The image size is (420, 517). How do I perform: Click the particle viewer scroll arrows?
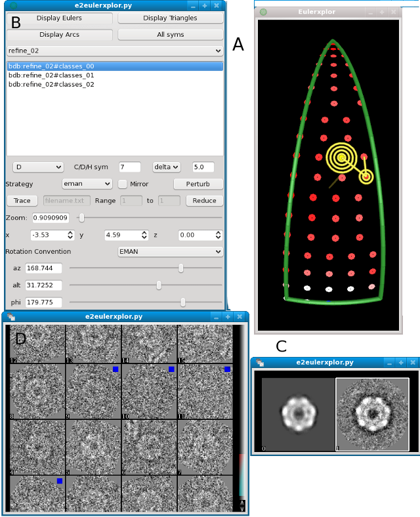242,505
